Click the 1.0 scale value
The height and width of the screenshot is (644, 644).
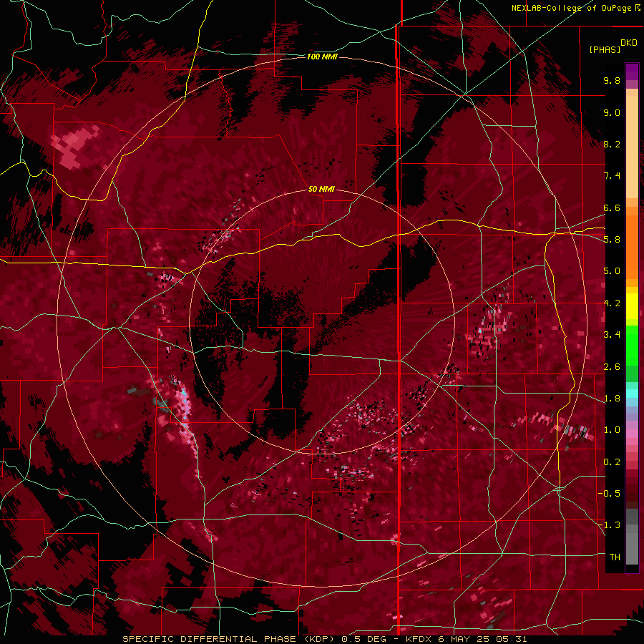click(612, 430)
